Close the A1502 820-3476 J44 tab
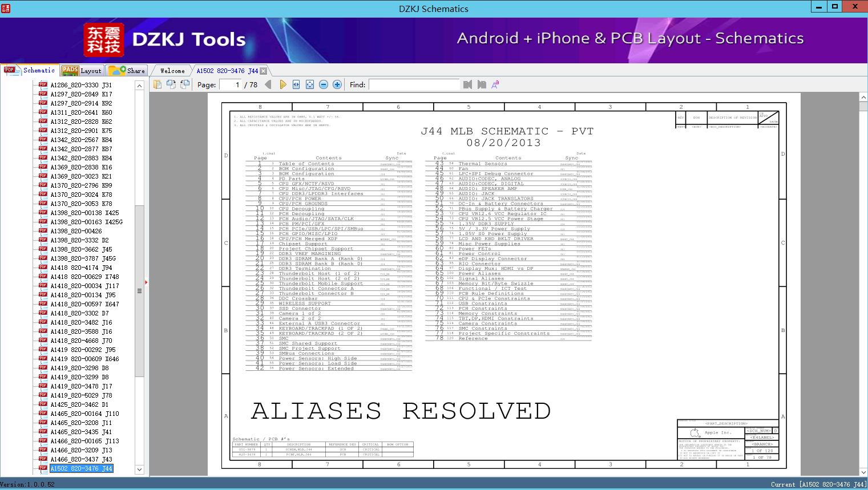The image size is (868, 490). [264, 71]
